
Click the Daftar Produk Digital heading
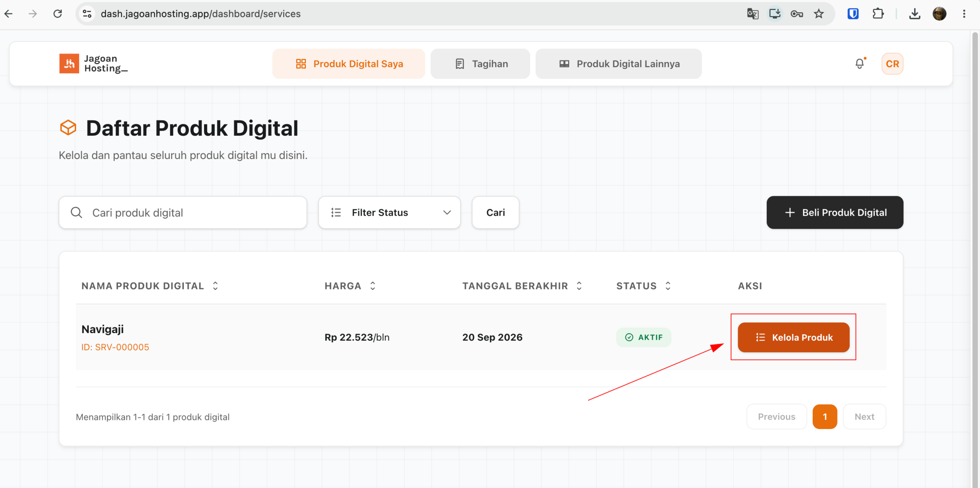pyautogui.click(x=192, y=128)
